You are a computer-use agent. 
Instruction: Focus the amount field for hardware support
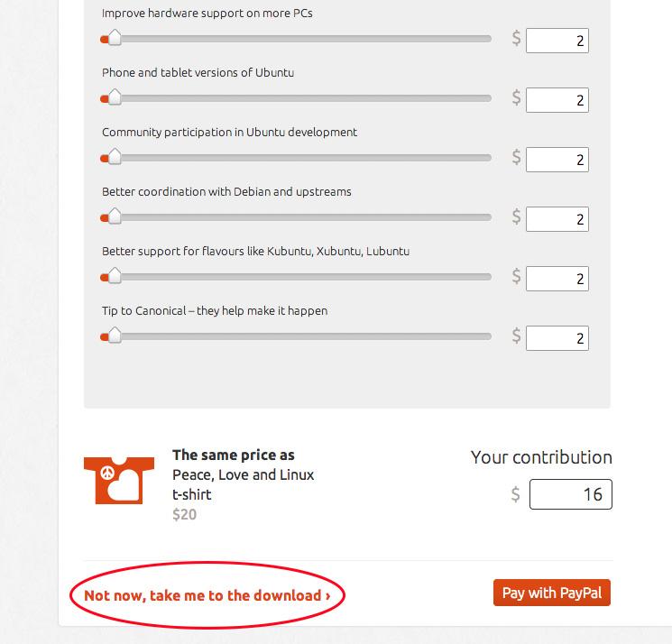557,41
